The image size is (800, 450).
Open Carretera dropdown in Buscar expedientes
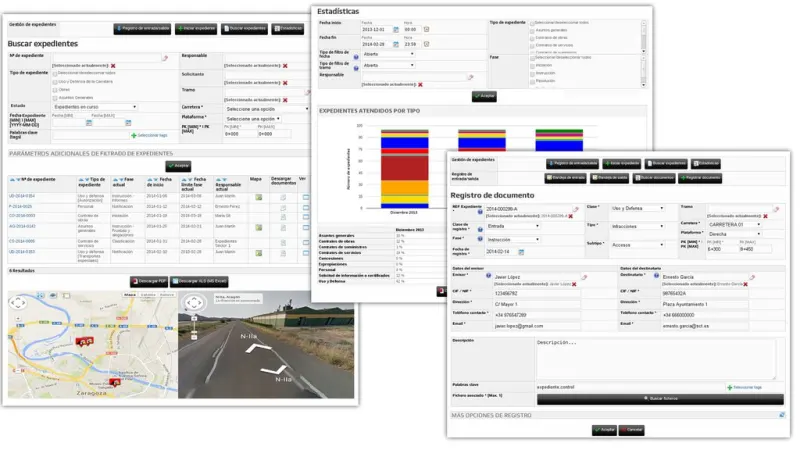pos(267,109)
